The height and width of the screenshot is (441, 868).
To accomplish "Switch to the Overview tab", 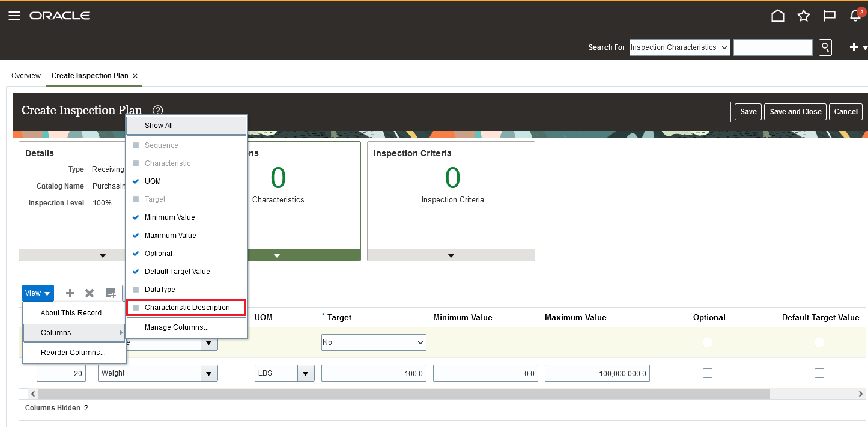I will 26,76.
